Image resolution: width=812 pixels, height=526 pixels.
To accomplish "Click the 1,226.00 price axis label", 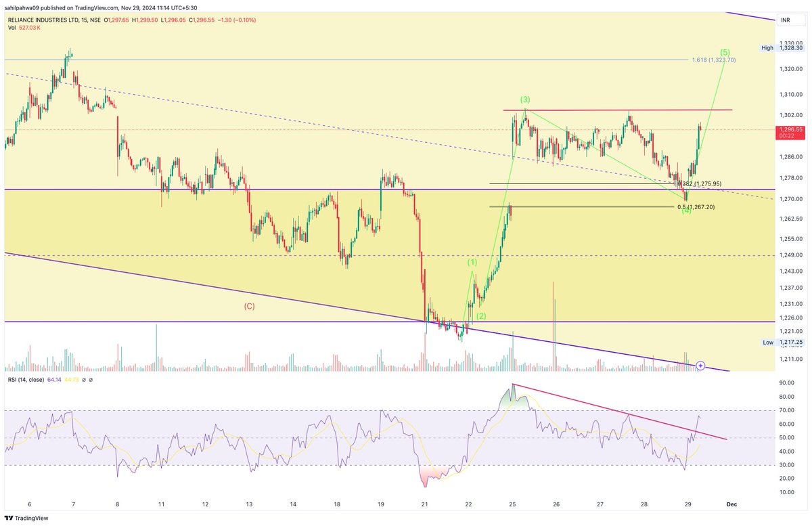I will [791, 317].
